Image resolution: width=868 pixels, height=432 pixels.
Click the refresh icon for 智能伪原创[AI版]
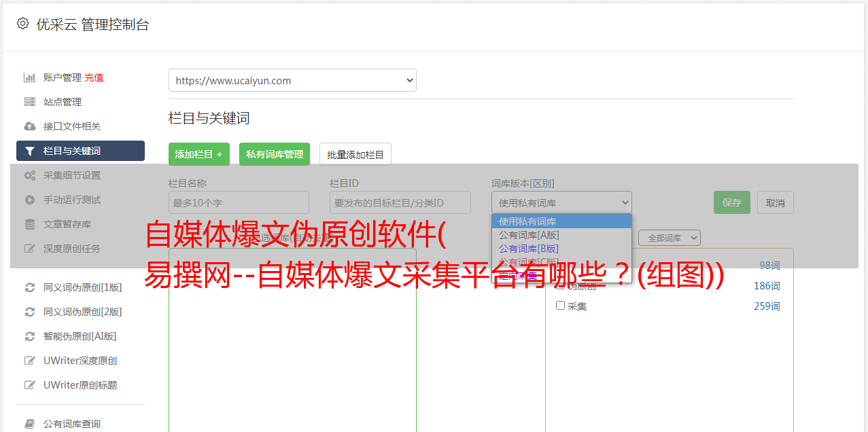tap(30, 336)
